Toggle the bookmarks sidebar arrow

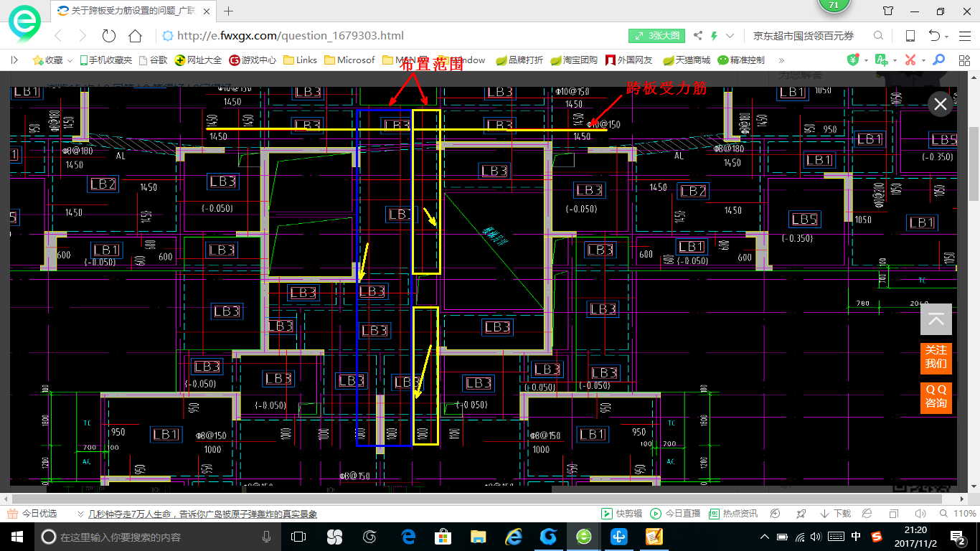(14, 60)
